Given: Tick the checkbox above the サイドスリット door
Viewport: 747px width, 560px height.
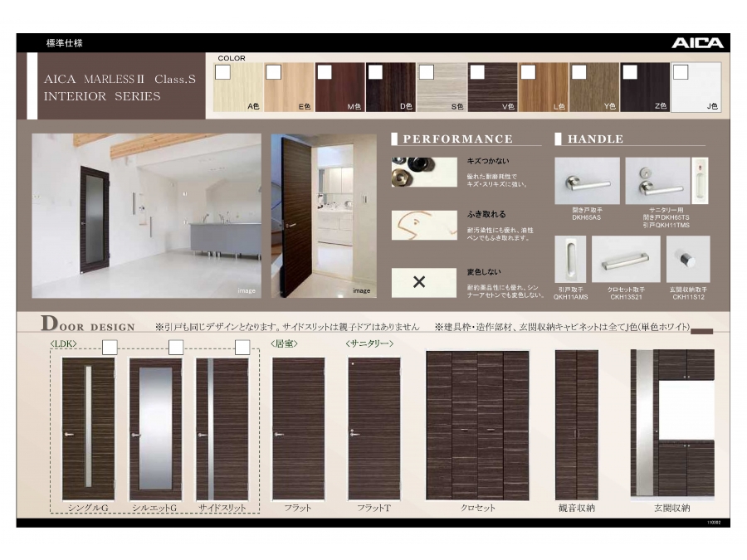Looking at the screenshot, I should (x=242, y=347).
